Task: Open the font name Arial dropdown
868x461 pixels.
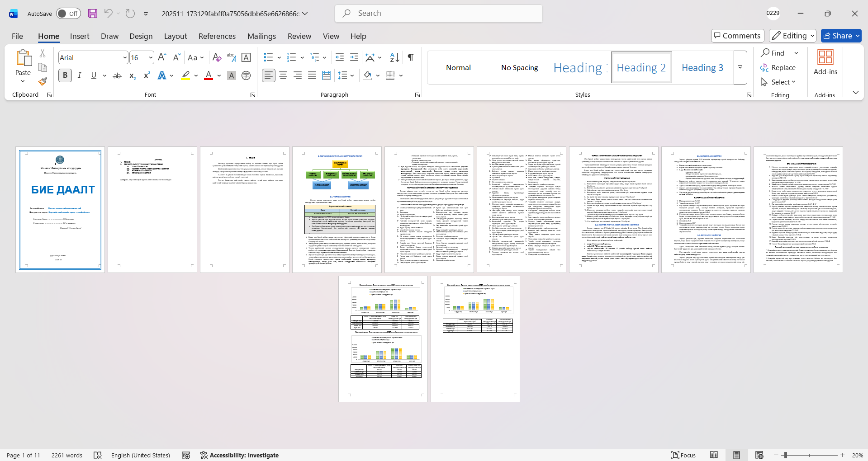Action: pyautogui.click(x=125, y=57)
